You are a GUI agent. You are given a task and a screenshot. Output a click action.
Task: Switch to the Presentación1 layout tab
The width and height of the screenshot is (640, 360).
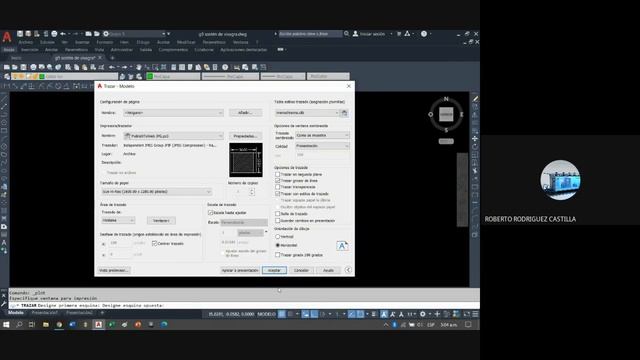click(x=44, y=313)
